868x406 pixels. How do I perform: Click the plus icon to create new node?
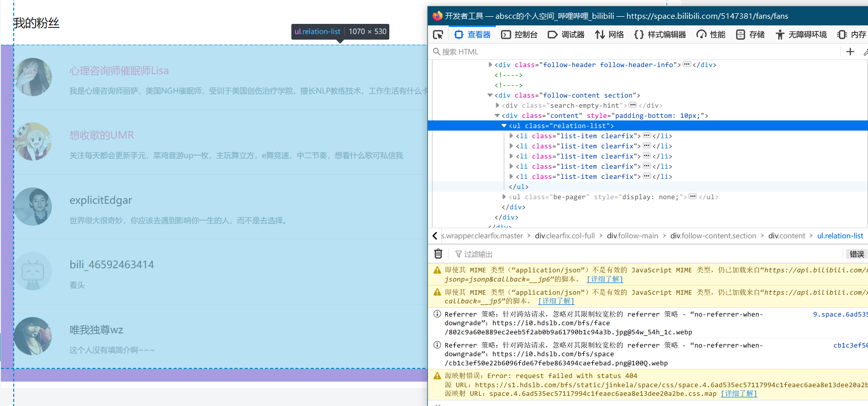click(x=850, y=51)
